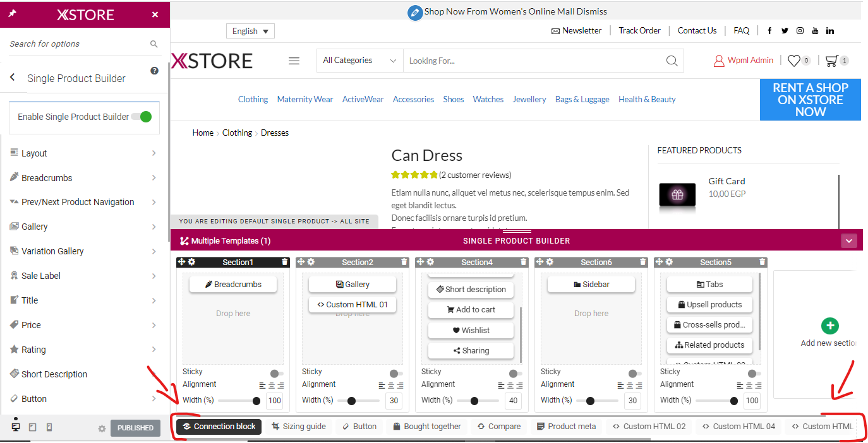Expand the Price options
The width and height of the screenshot is (868, 443).
(84, 325)
